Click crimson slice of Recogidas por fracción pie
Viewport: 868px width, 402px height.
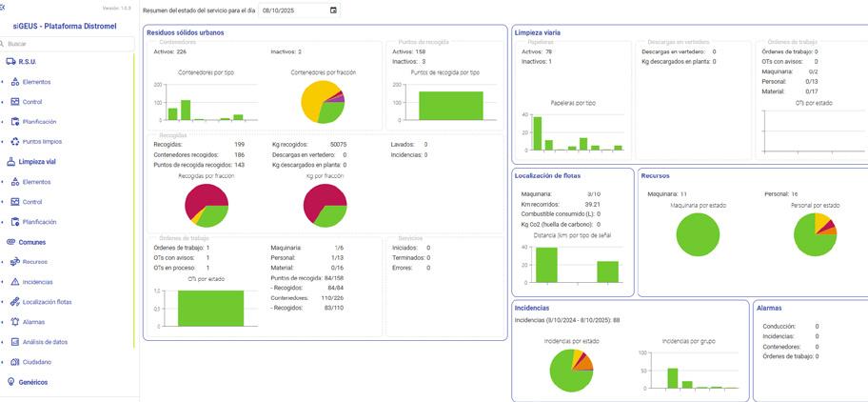tap(202, 196)
